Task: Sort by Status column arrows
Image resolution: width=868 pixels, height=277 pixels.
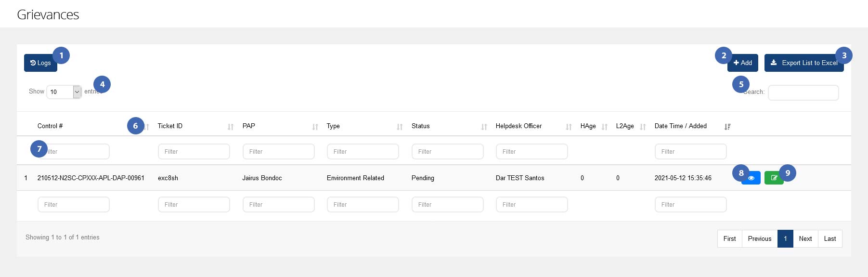Action: (484, 127)
